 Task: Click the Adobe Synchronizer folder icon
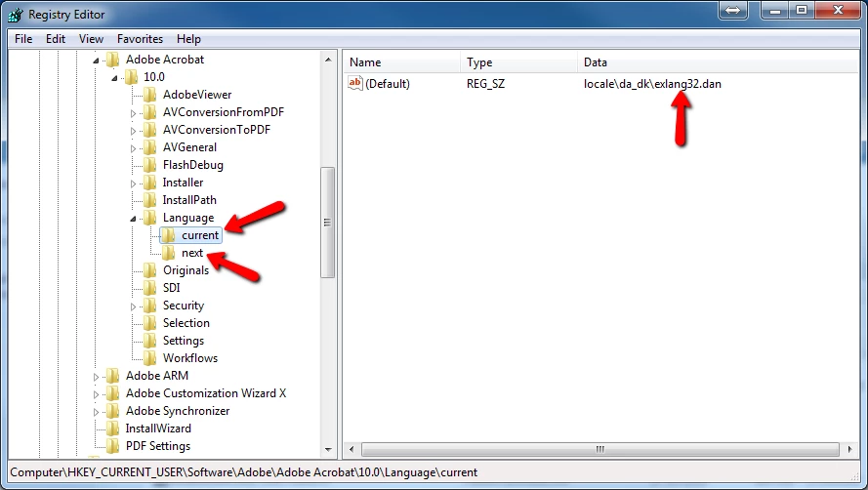click(x=112, y=411)
